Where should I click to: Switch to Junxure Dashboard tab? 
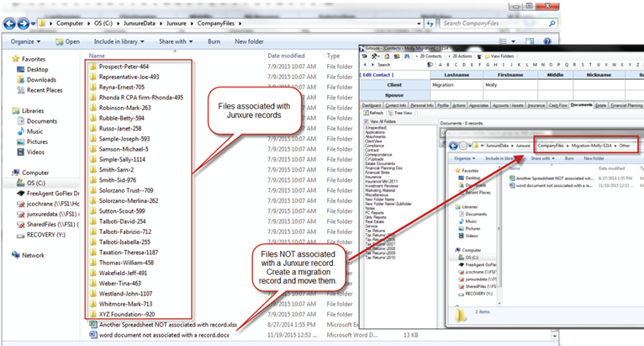372,105
